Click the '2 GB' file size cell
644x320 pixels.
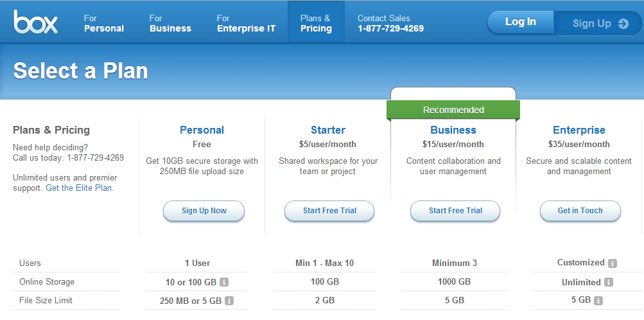pyautogui.click(x=324, y=301)
